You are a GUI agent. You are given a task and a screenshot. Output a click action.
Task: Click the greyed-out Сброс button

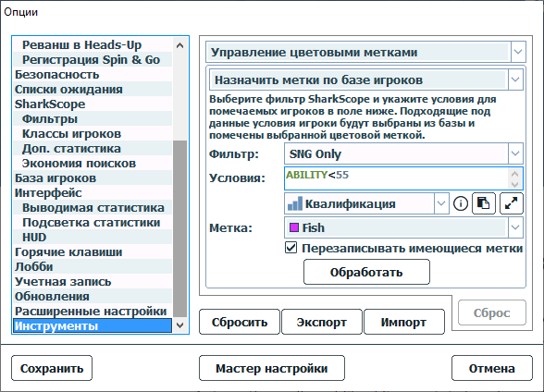point(492,312)
